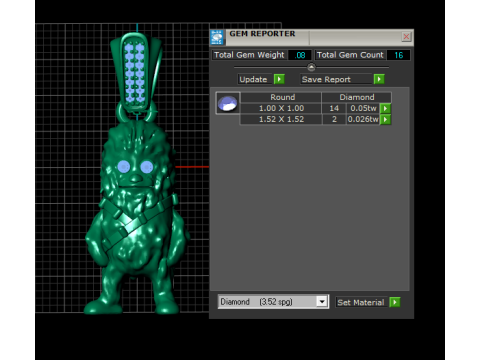Click the Round column header
Viewport: 480px width, 360px height.
281,97
